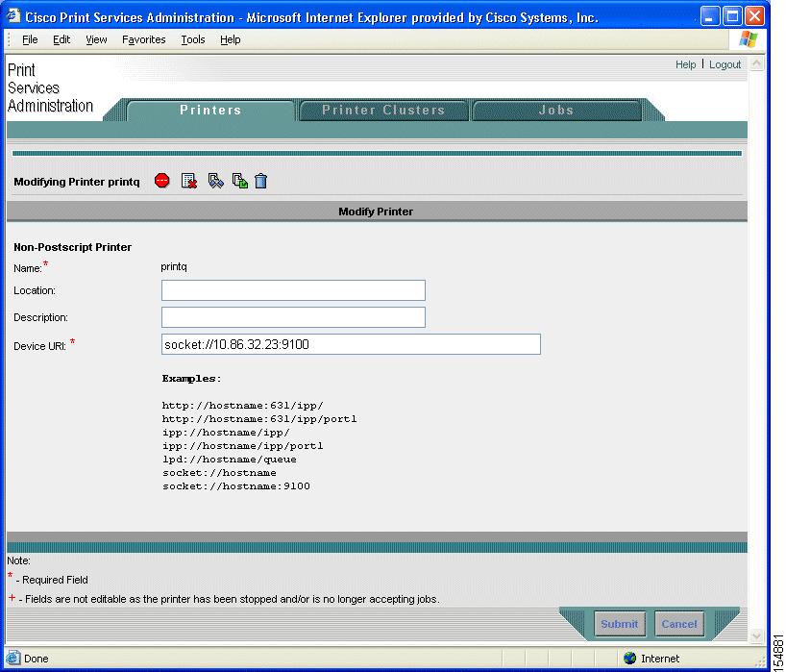The height and width of the screenshot is (672, 786).
Task: Click the page icon beside Done status
Action: click(x=13, y=658)
